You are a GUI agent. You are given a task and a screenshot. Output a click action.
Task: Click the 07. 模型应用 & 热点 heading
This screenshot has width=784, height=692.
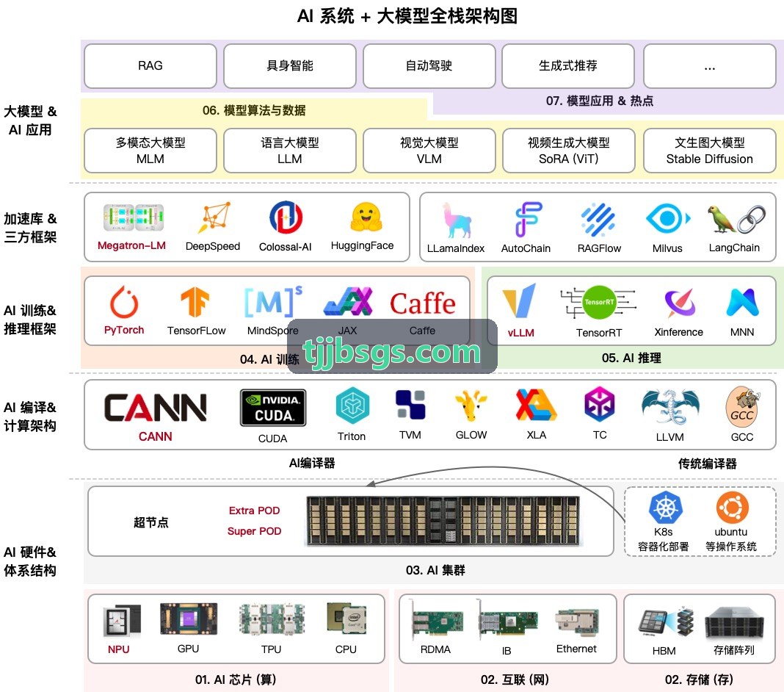coord(600,101)
